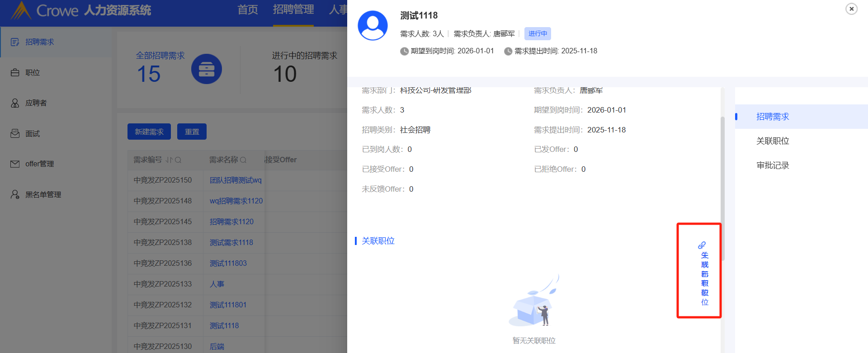Open the 测试111801 requirement link
The image size is (868, 353).
tap(228, 305)
